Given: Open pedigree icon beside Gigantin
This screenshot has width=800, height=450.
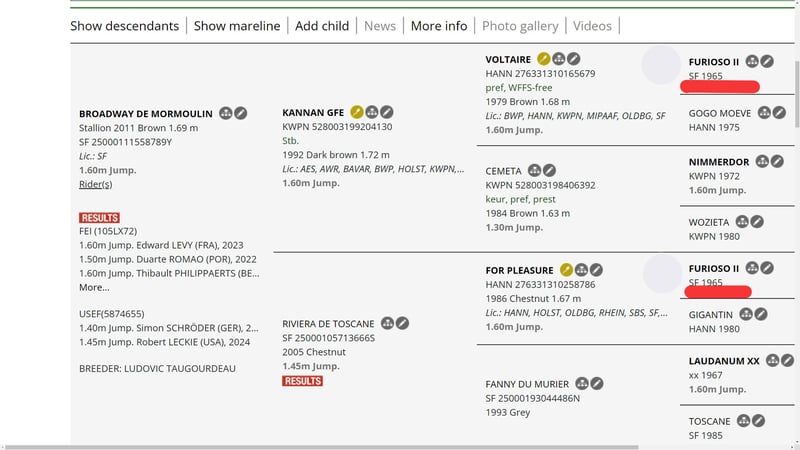Looking at the screenshot, I should coord(745,314).
